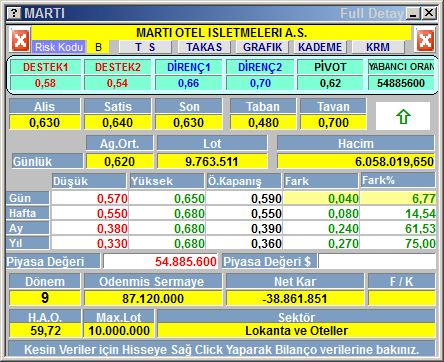Click the question mark help icon in title bar

click(14, 13)
